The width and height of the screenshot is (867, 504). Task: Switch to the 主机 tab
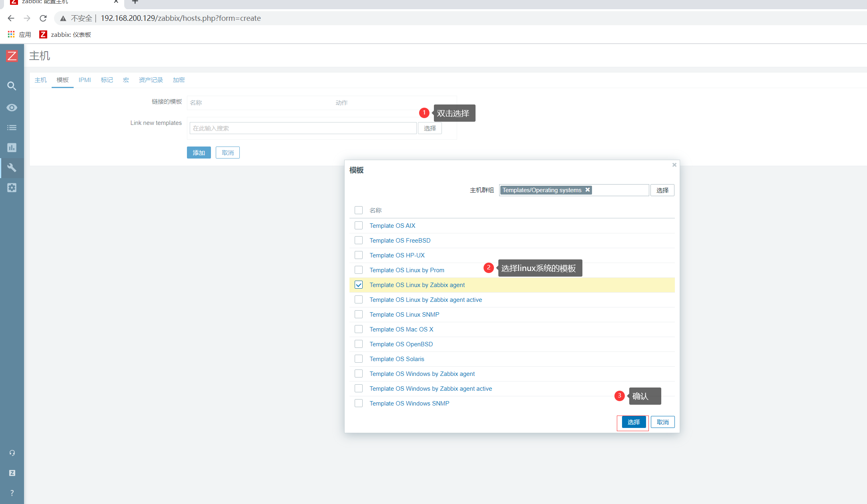tap(40, 80)
